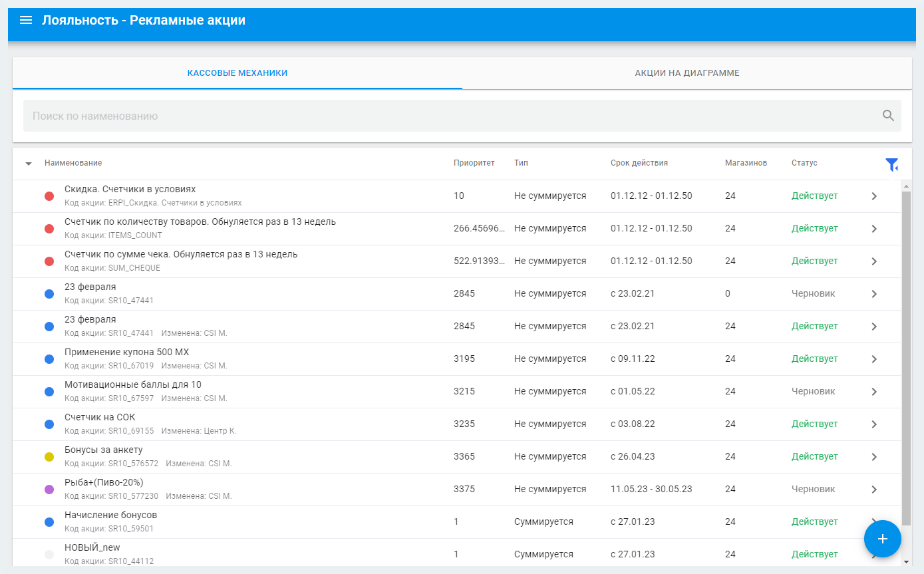Click the search magnifier icon

point(888,116)
